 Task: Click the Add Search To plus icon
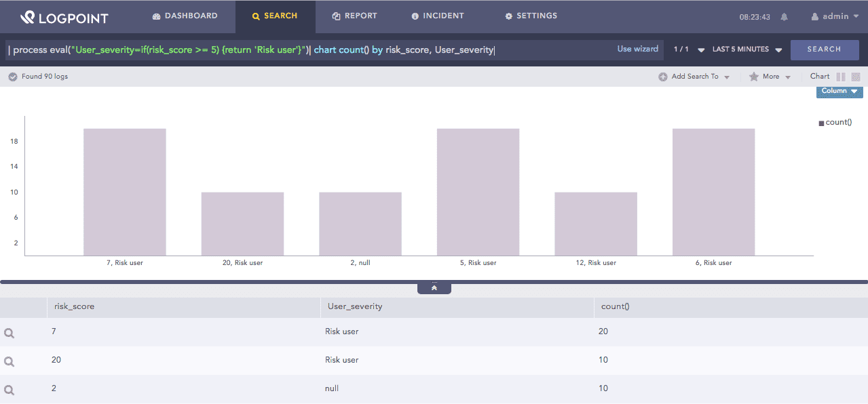tap(663, 77)
